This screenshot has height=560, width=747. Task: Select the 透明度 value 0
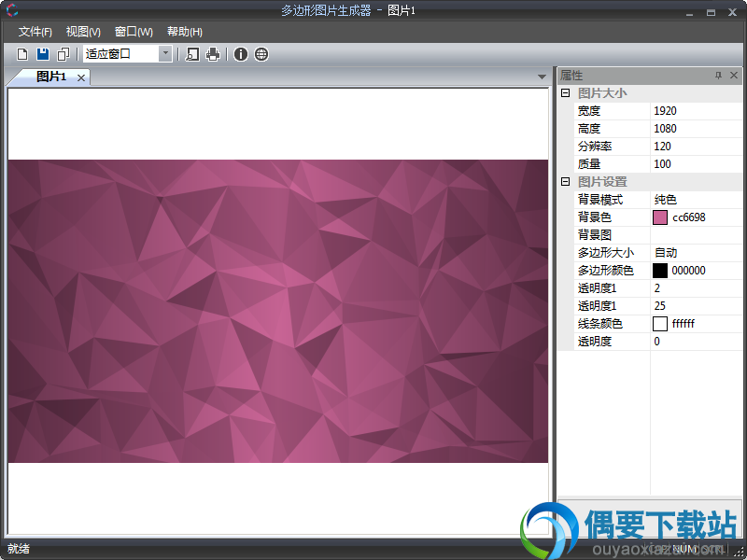[x=696, y=342]
